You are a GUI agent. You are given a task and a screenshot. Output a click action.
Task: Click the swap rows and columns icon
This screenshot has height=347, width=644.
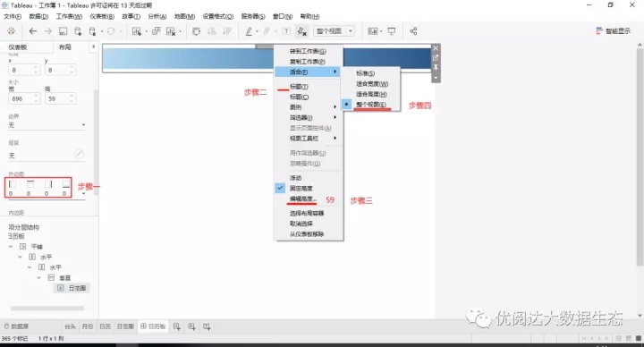coord(196,31)
